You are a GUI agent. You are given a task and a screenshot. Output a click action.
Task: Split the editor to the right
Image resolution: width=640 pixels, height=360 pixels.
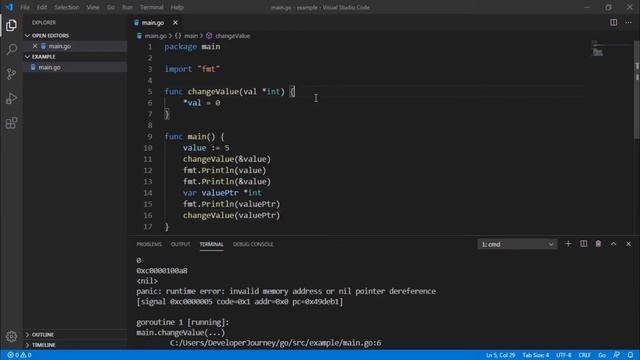click(x=613, y=22)
